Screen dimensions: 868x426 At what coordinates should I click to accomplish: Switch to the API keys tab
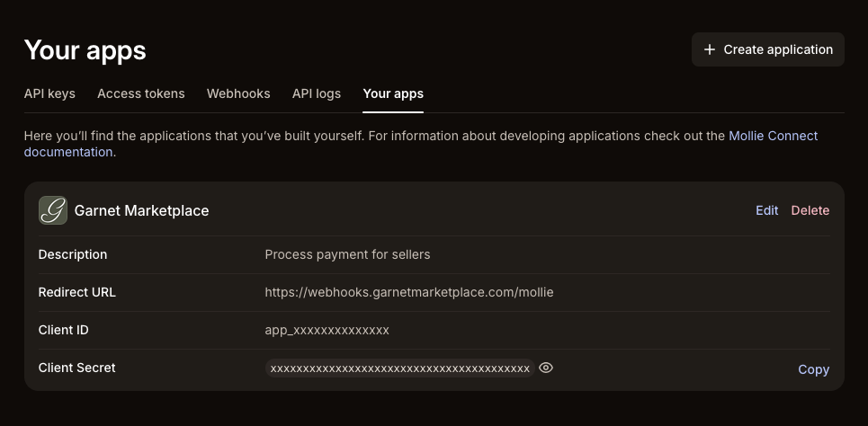coord(49,93)
